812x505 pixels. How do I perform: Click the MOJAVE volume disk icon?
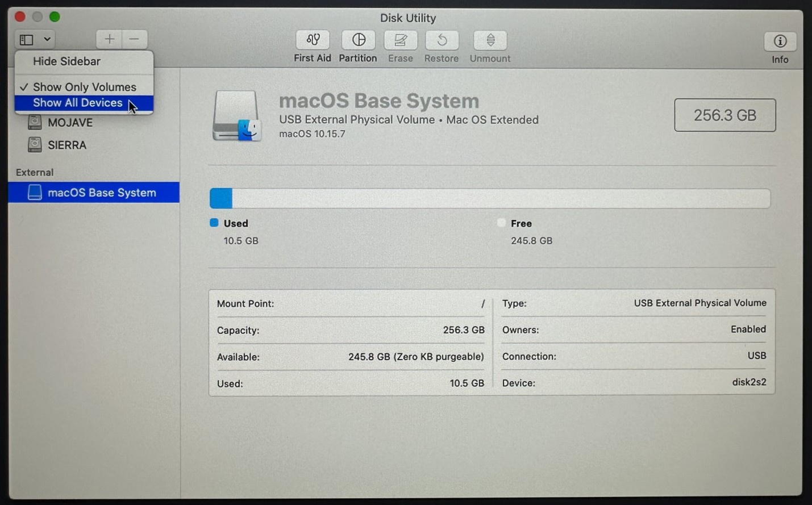[x=35, y=122]
